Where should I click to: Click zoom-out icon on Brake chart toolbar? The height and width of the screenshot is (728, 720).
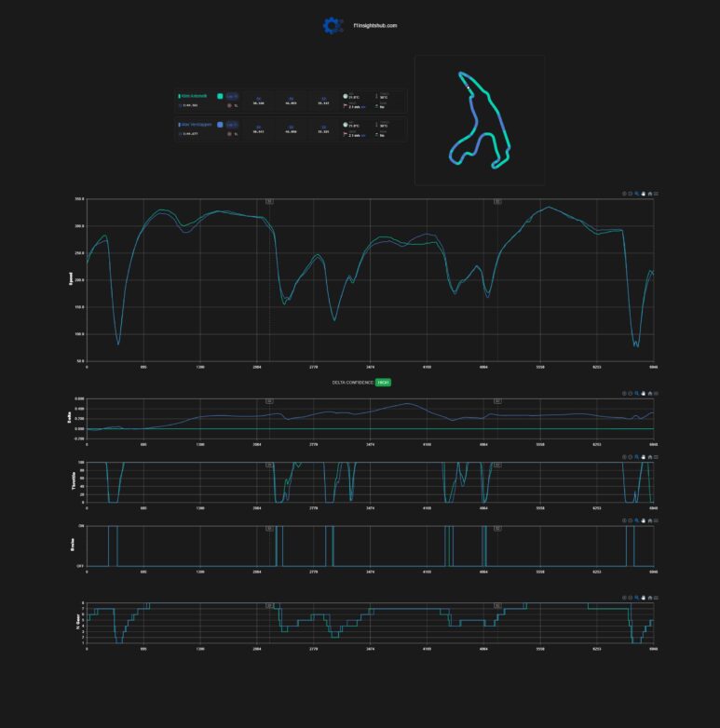[631, 520]
